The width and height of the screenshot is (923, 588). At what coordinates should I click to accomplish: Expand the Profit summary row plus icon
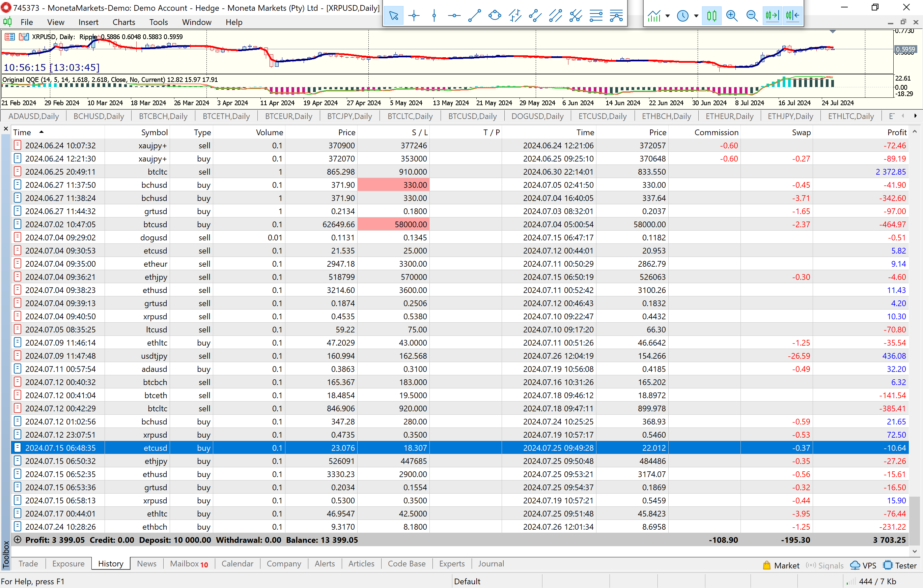(x=17, y=540)
